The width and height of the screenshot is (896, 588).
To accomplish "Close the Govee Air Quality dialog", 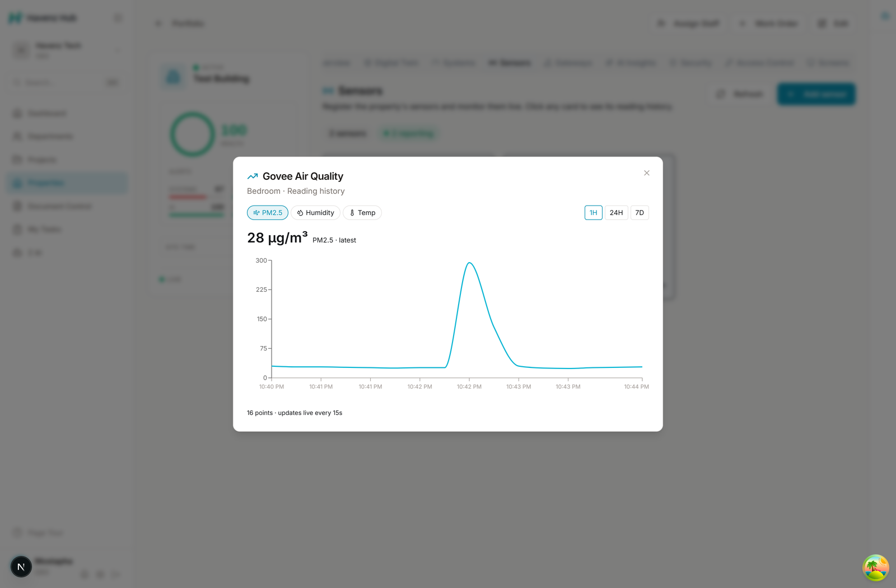I will [x=647, y=173].
